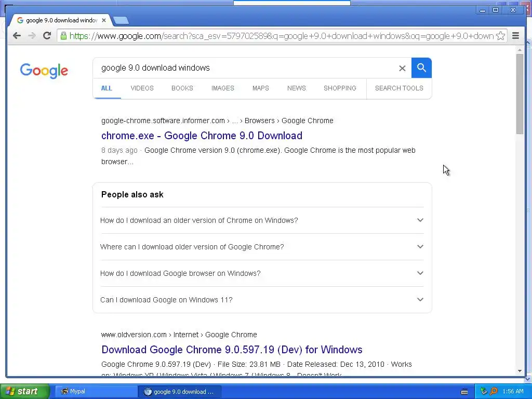Image resolution: width=532 pixels, height=399 pixels.
Task: Click the system clock 1:56 AM
Action: point(513,392)
